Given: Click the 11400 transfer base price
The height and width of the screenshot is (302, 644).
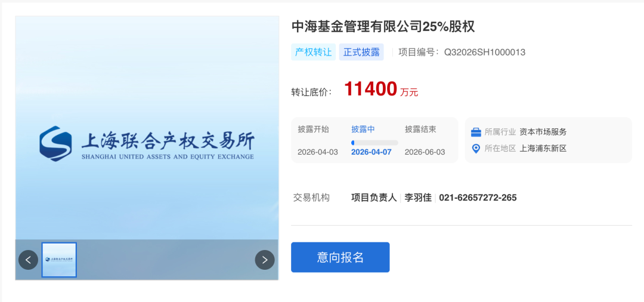Looking at the screenshot, I should tap(370, 89).
